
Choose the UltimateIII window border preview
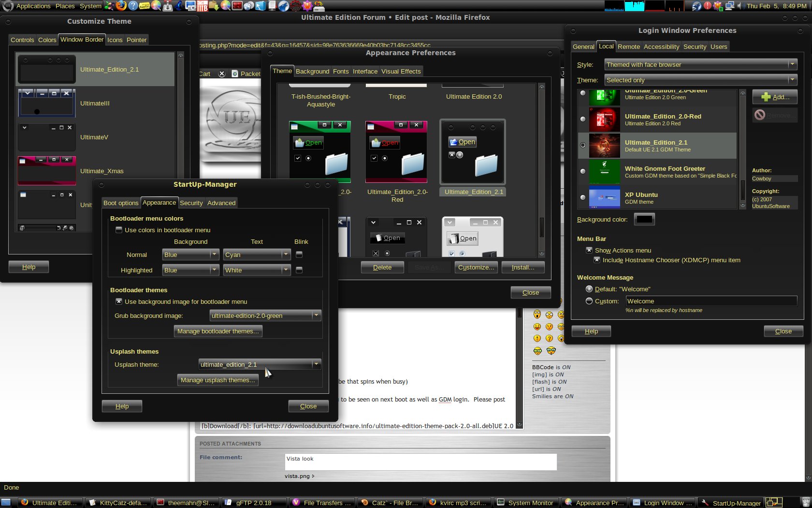pyautogui.click(x=46, y=103)
